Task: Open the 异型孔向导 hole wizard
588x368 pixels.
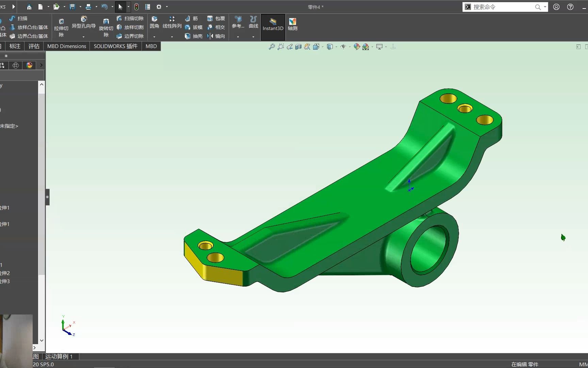Action: [84, 22]
